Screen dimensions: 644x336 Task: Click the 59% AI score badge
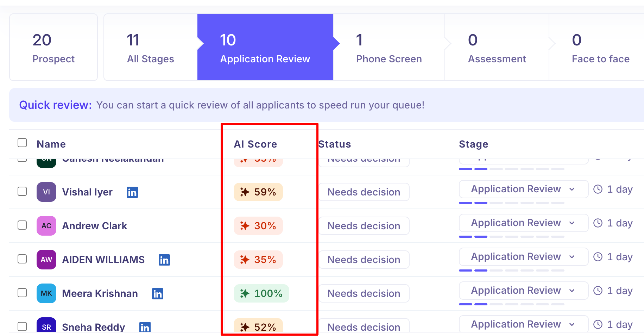pyautogui.click(x=258, y=192)
